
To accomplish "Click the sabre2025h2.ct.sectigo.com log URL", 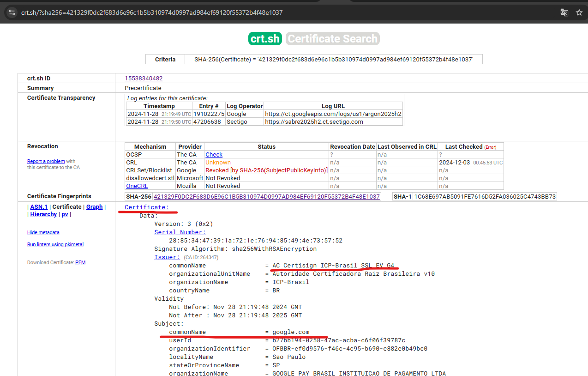I will (x=314, y=121).
